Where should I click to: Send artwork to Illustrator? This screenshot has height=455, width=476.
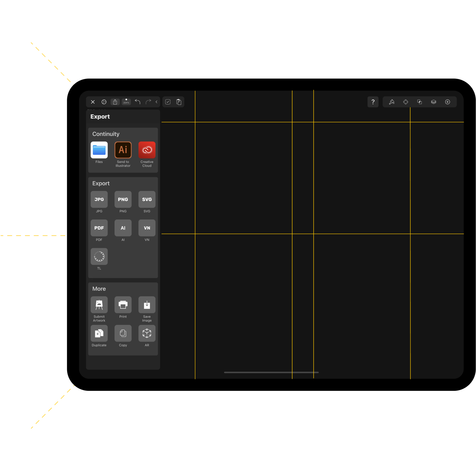pyautogui.click(x=123, y=150)
